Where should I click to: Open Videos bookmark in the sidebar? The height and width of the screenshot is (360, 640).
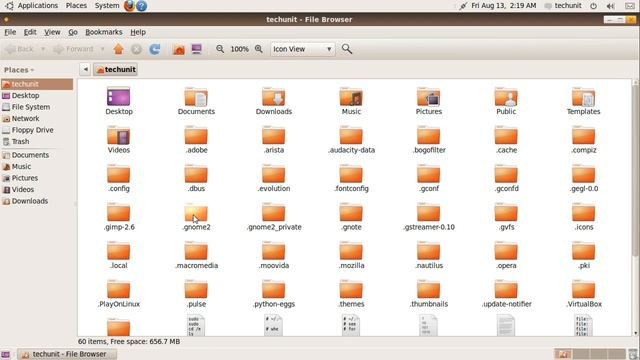point(37,189)
